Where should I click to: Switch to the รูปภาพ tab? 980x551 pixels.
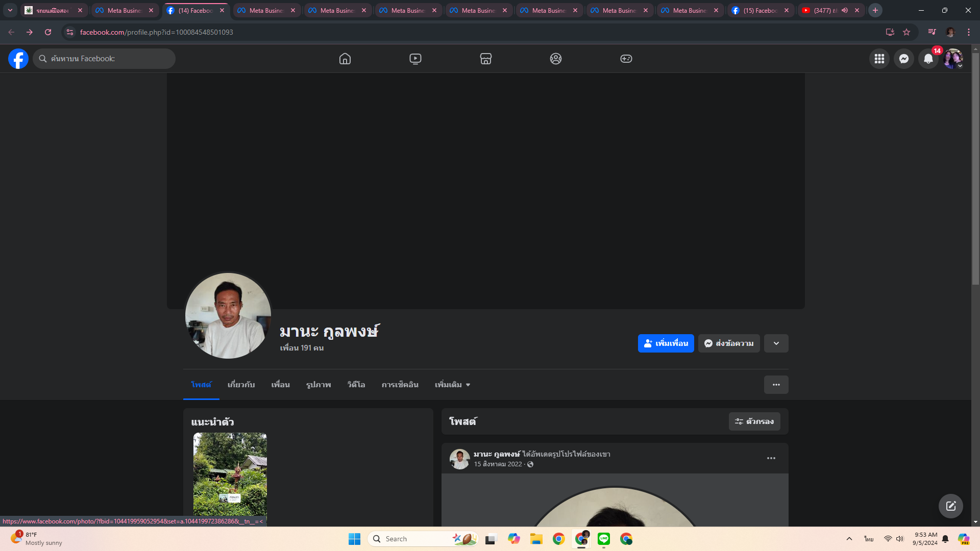point(318,385)
